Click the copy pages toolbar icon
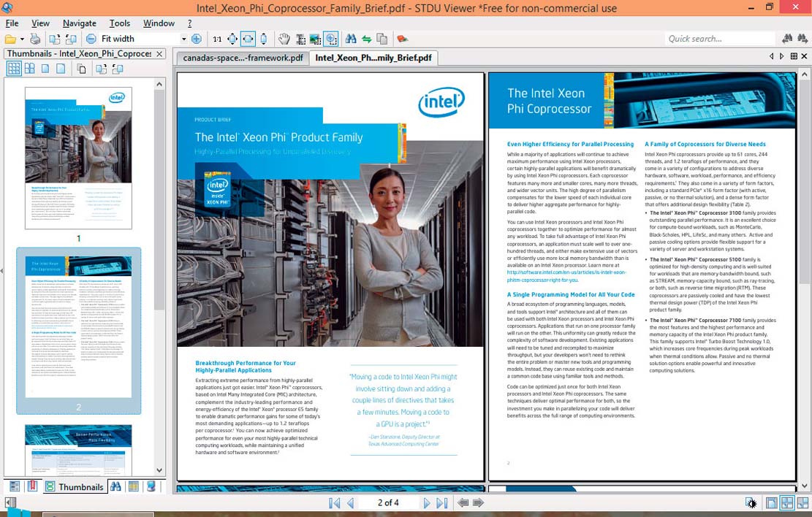Viewport: 812px width, 517px height. click(x=382, y=39)
